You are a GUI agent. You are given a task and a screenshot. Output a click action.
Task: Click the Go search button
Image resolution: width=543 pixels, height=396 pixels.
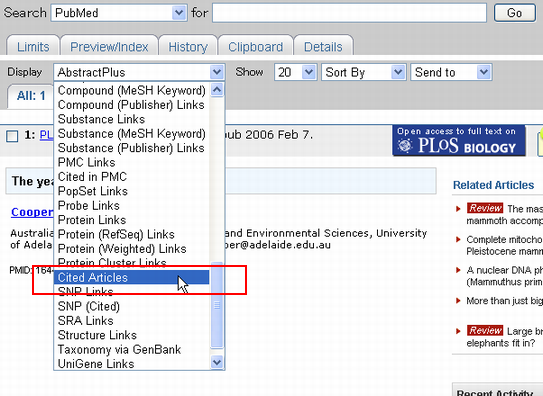pos(515,13)
